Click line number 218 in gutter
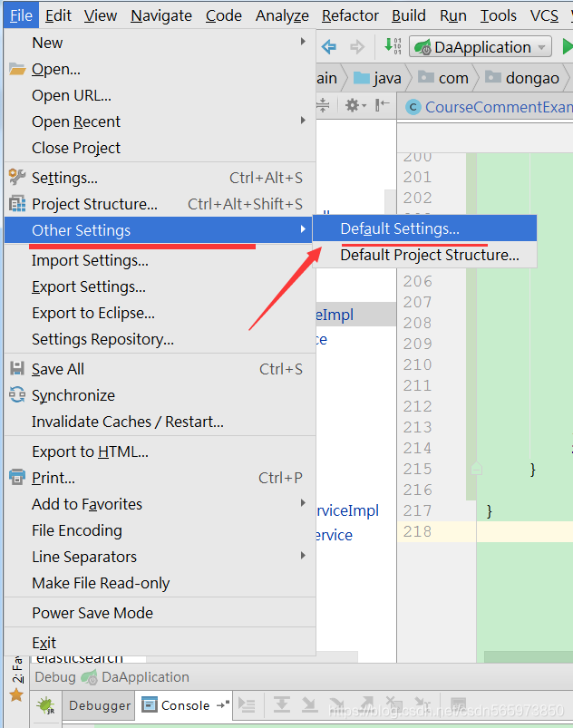This screenshot has width=573, height=728. coord(417,531)
